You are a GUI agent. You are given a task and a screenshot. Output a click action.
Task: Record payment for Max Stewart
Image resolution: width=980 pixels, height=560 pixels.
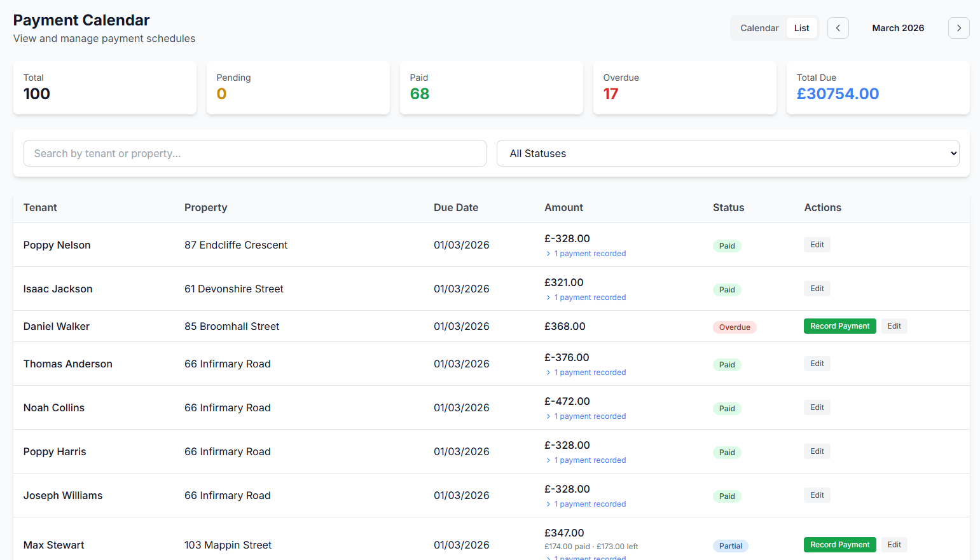pos(839,545)
